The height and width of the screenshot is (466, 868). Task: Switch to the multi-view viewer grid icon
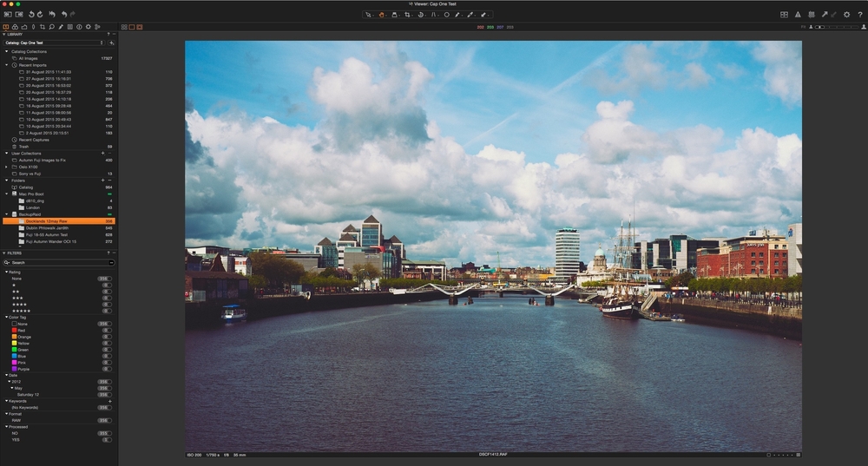point(784,15)
